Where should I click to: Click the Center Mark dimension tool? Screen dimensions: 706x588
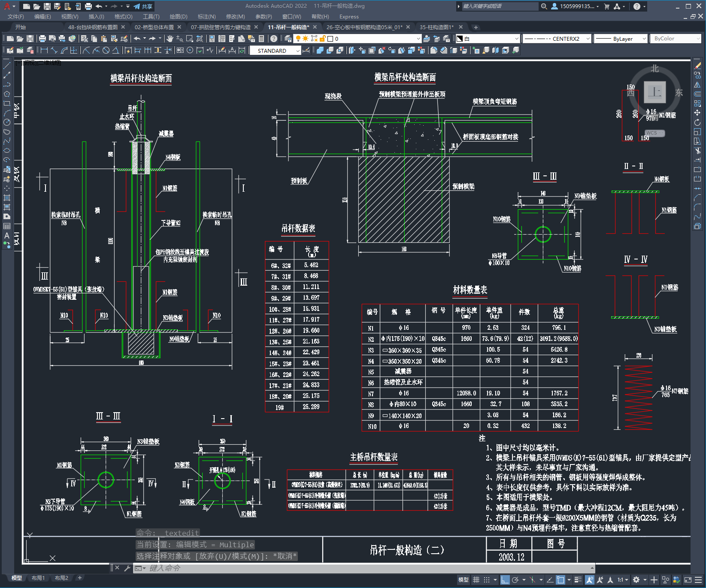(x=190, y=50)
